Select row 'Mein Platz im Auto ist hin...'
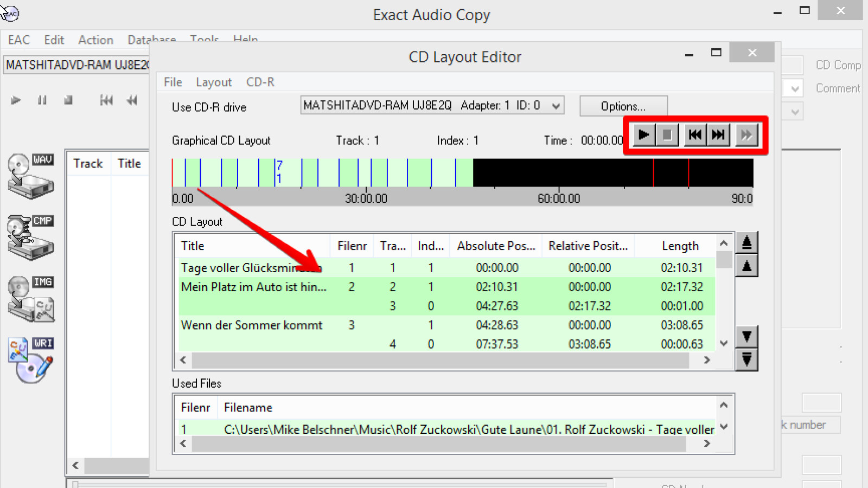Image resolution: width=868 pixels, height=488 pixels. (447, 287)
